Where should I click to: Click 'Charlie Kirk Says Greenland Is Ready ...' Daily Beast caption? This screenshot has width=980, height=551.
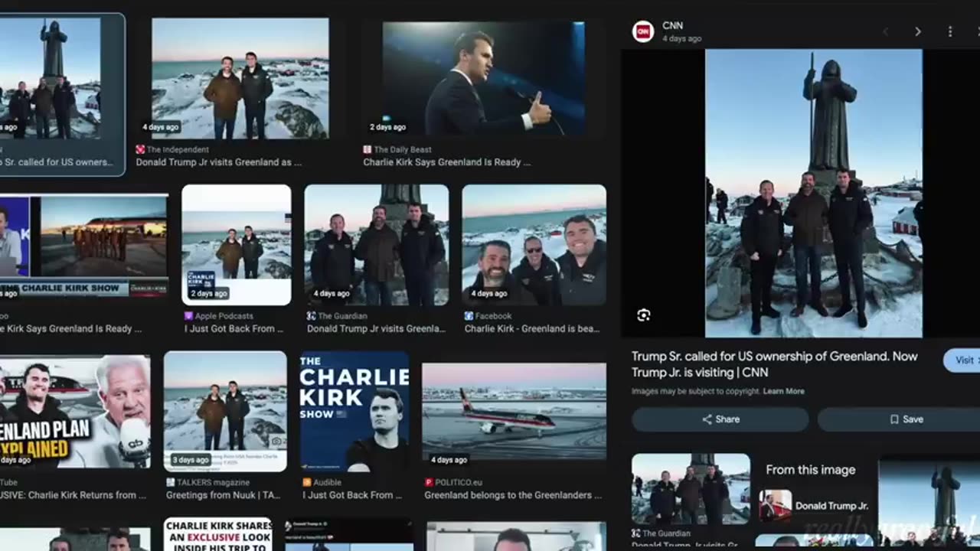pos(447,162)
